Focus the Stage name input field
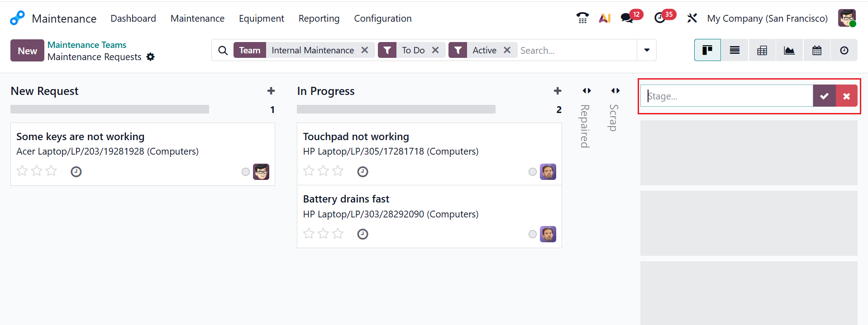 pyautogui.click(x=727, y=96)
